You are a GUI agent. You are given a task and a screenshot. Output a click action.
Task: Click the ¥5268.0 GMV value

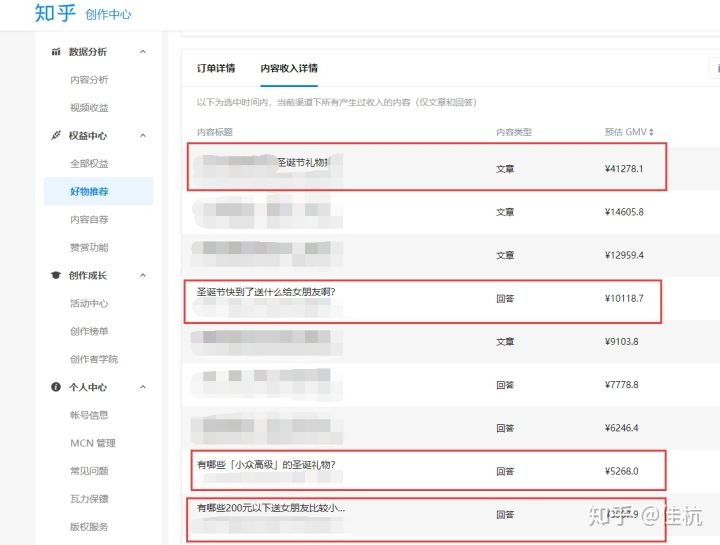coord(622,471)
